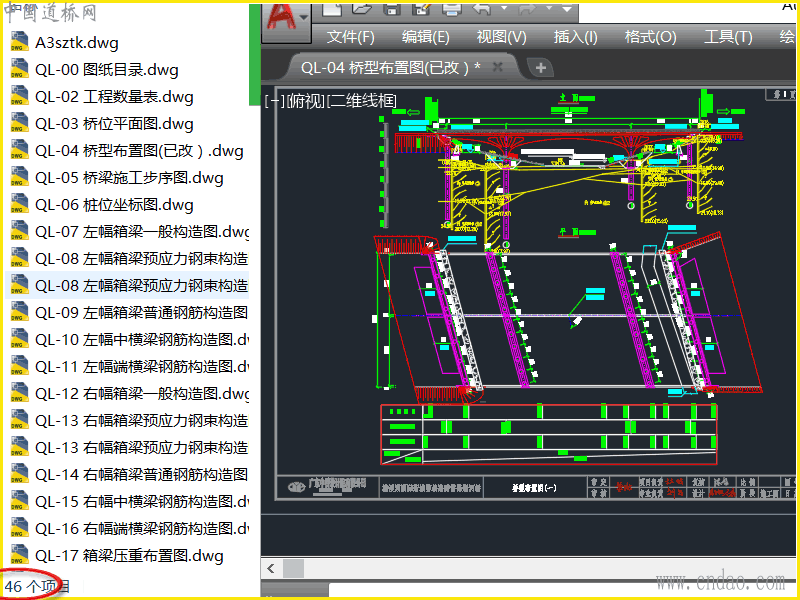Click the DWG icon of QL-07 左幅箱梁一般构造图
Screen dimensions: 800x600
click(19, 231)
